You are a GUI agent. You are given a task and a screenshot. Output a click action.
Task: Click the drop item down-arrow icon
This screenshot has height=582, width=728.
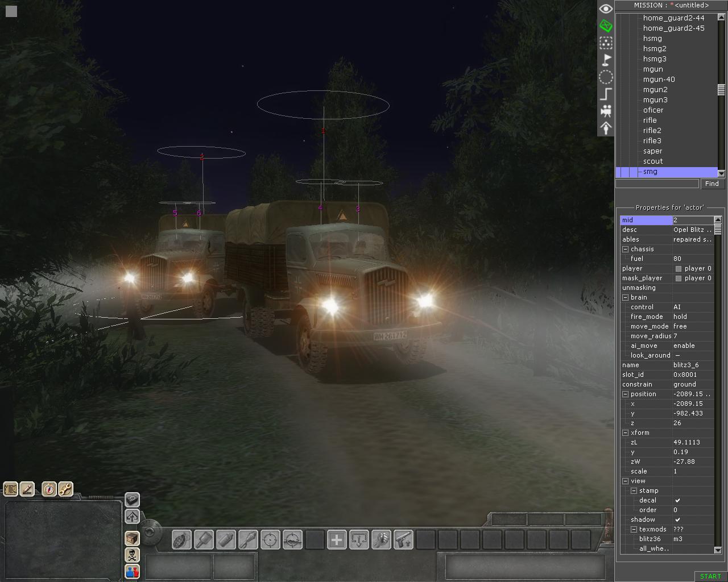(x=359, y=539)
